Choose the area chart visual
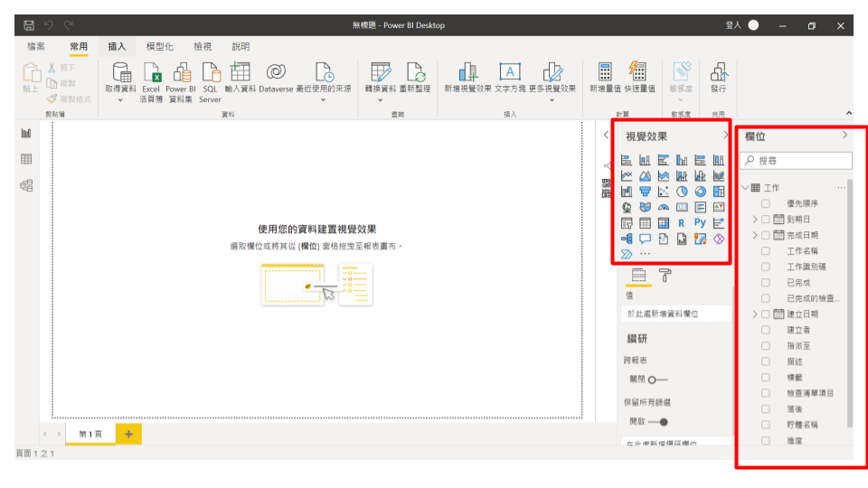 (x=645, y=176)
